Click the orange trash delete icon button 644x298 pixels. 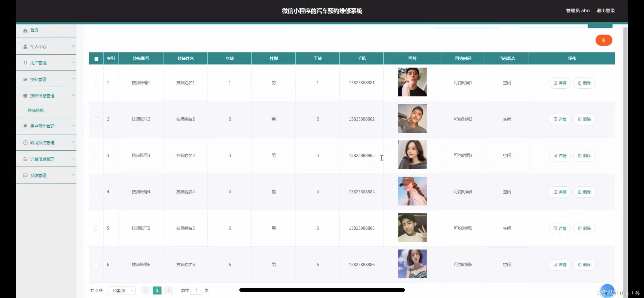pyautogui.click(x=603, y=40)
